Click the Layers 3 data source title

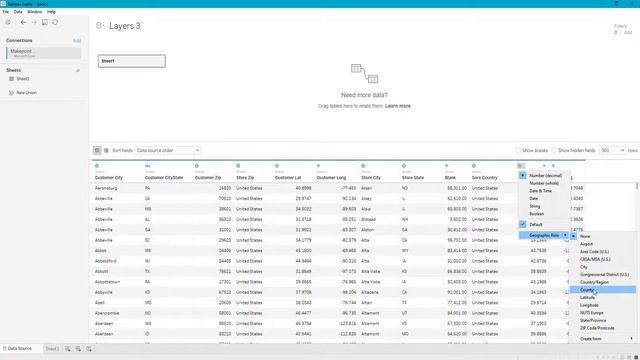pos(124,26)
